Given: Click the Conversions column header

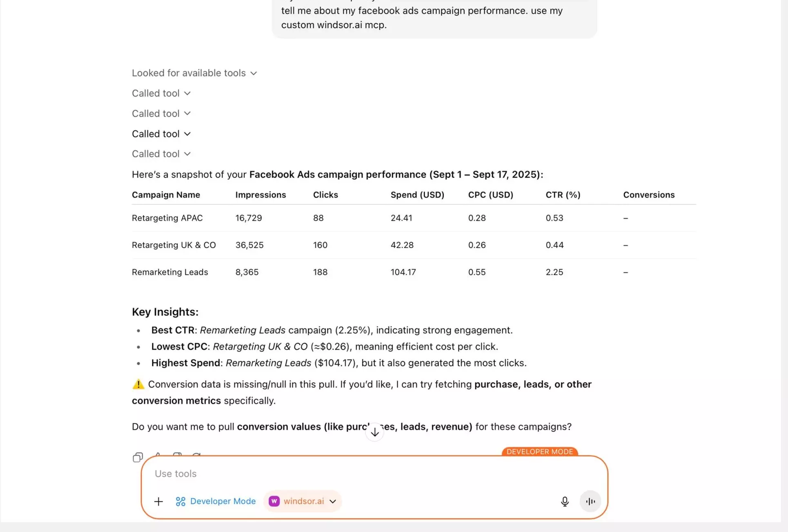Looking at the screenshot, I should click(x=649, y=195).
